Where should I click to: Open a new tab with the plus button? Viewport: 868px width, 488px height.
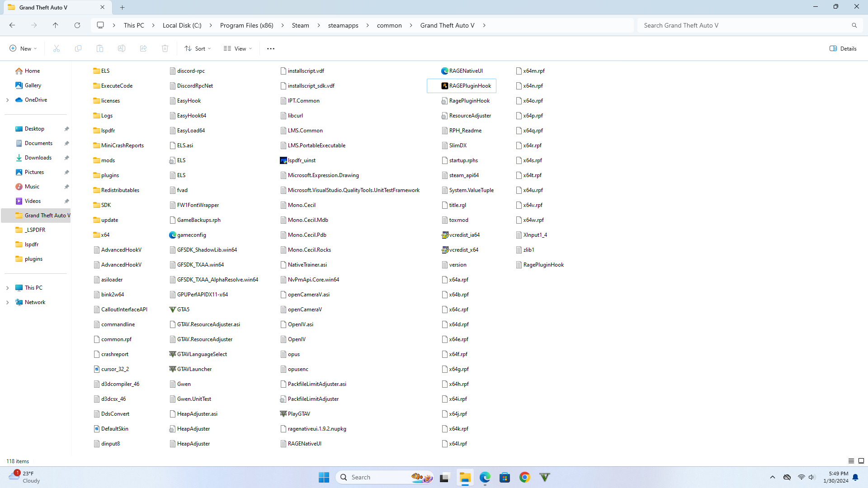click(x=123, y=7)
